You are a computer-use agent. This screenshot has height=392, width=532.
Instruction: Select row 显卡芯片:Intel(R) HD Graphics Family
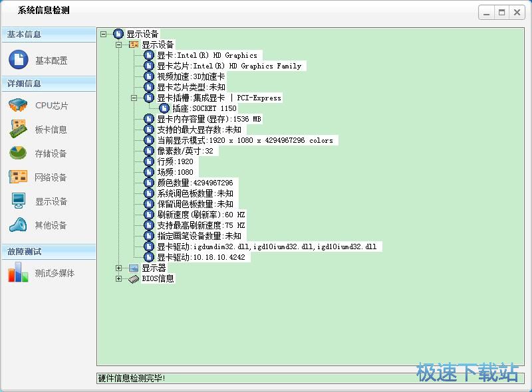click(229, 66)
